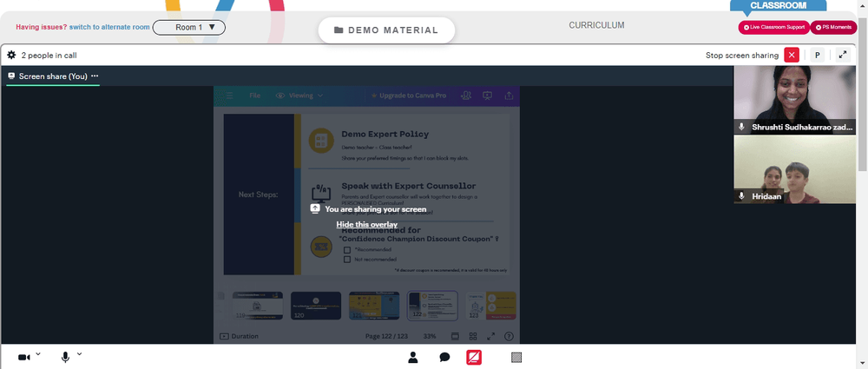The width and height of the screenshot is (868, 369).
Task: Open call settings gear icon
Action: [x=11, y=55]
